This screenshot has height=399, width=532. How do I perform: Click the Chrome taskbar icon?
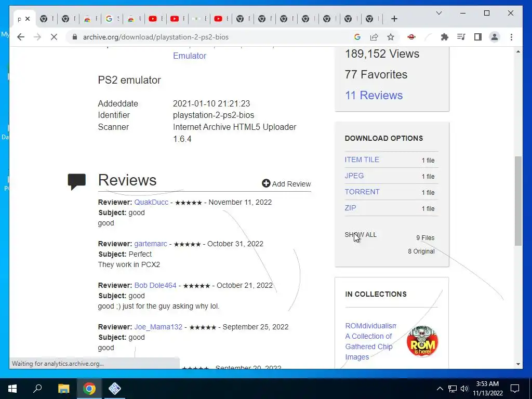pos(89,389)
